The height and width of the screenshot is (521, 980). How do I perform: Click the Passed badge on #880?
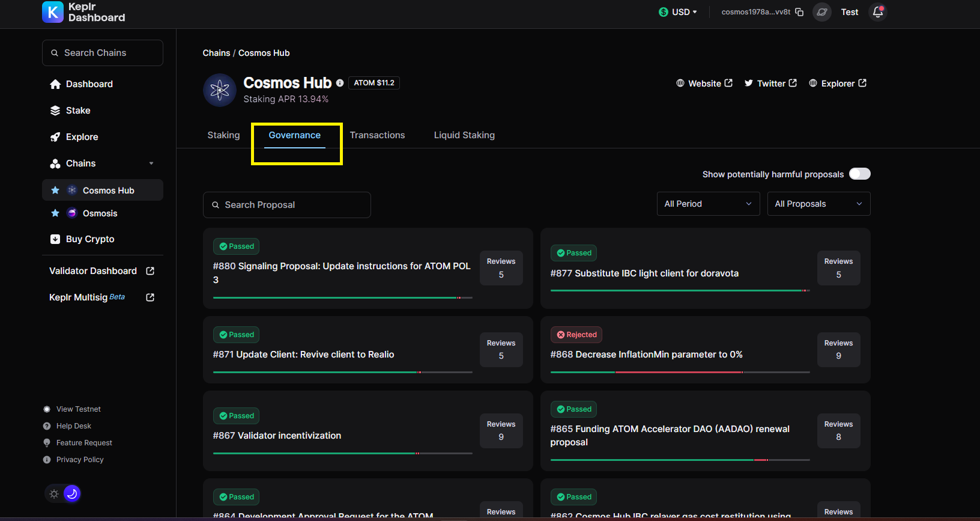point(236,246)
